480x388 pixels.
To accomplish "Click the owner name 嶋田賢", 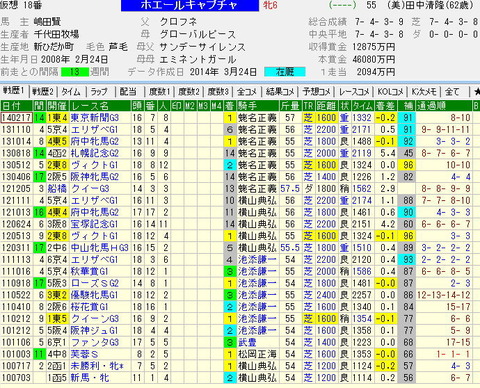I will pyautogui.click(x=47, y=22).
